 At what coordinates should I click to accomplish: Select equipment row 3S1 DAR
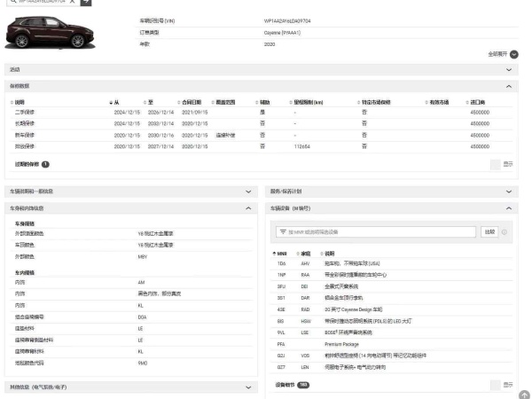point(392,298)
